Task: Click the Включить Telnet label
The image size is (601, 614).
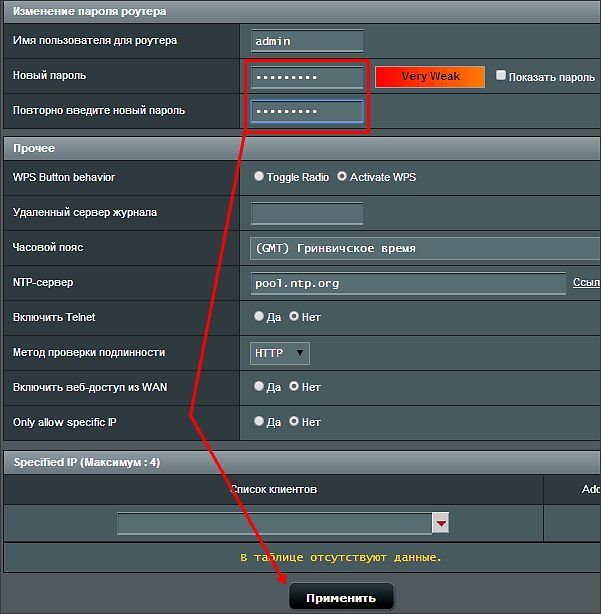Action: pyautogui.click(x=54, y=317)
